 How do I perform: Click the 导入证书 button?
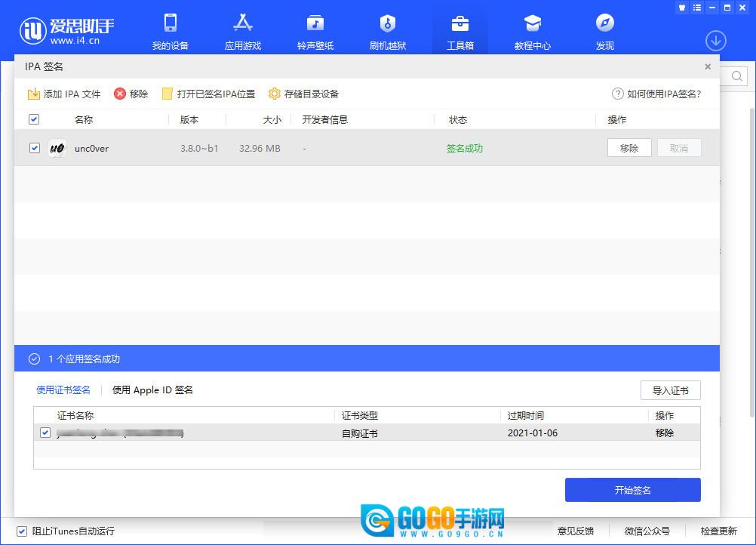pos(670,390)
